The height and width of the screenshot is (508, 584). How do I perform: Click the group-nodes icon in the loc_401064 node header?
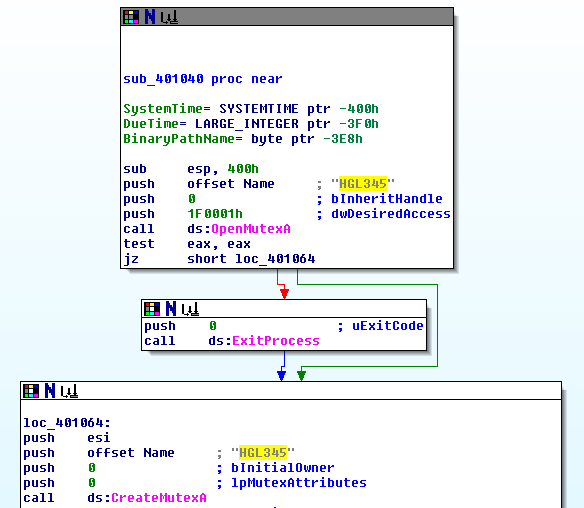coord(69,391)
